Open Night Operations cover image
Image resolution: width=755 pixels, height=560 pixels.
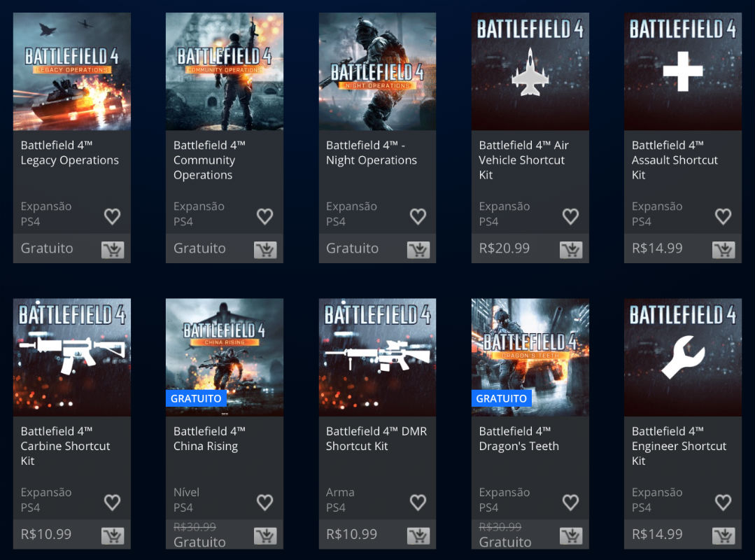click(378, 71)
